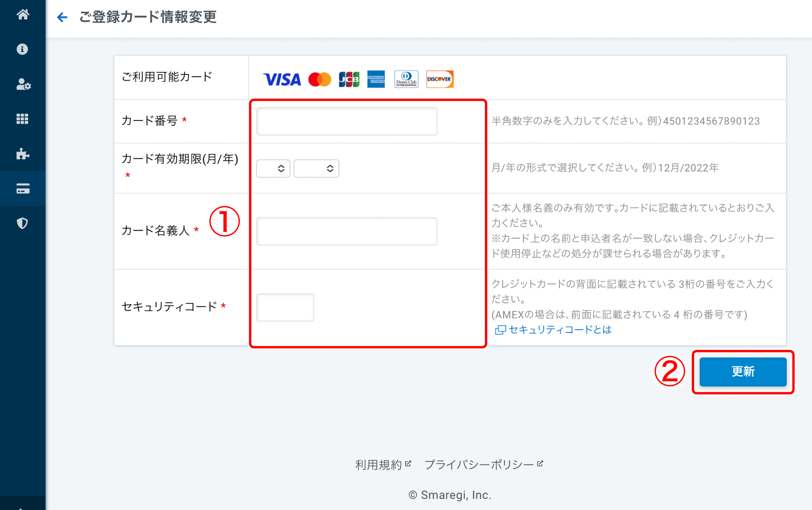The height and width of the screenshot is (510, 812).
Task: Click the apps grid icon in sidebar
Action: [23, 119]
